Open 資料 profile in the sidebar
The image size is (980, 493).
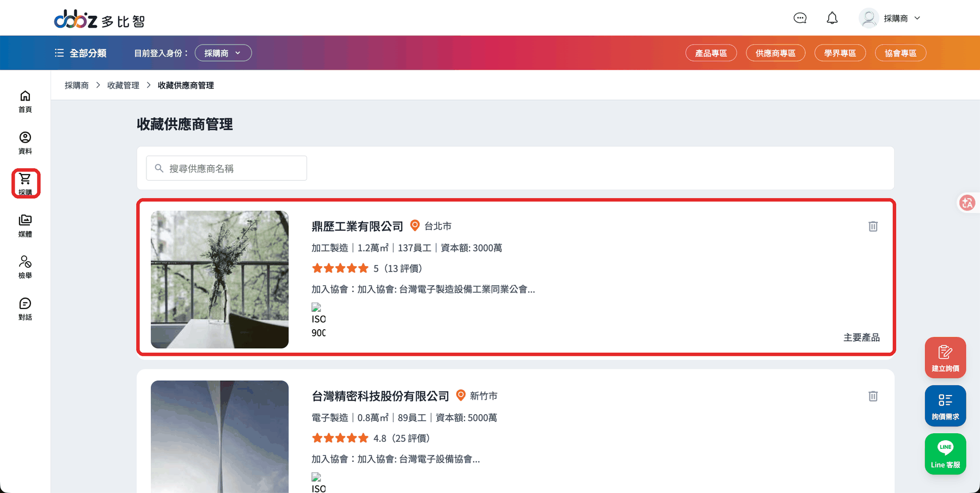25,143
